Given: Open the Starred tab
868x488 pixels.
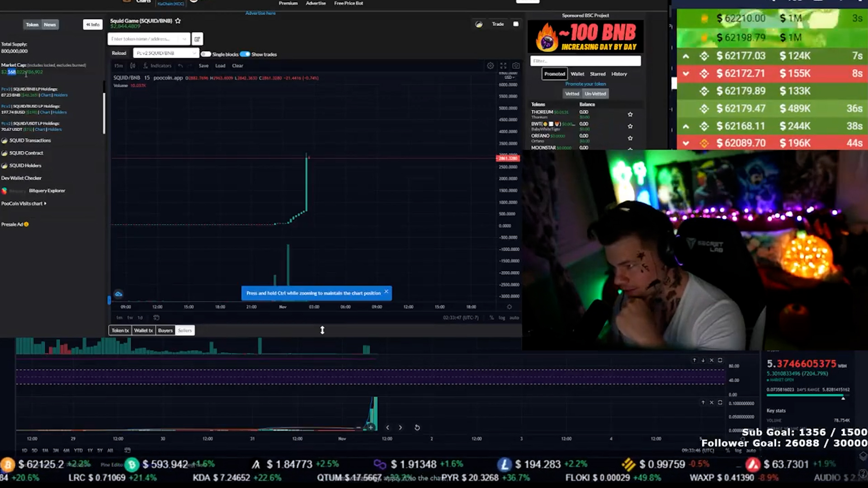Looking at the screenshot, I should [x=598, y=74].
